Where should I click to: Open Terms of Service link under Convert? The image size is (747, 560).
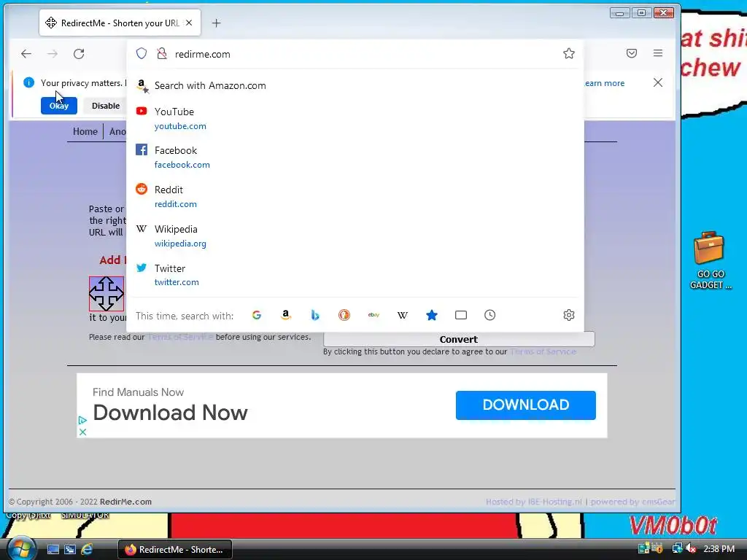(543, 352)
